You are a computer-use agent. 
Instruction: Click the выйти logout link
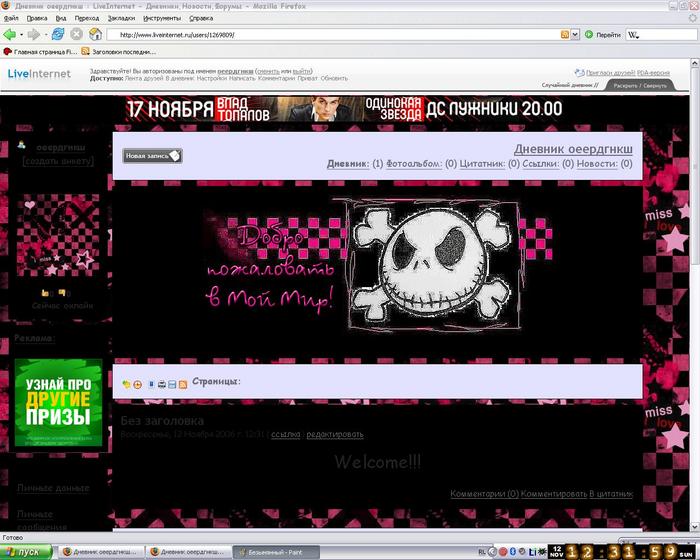coord(301,71)
